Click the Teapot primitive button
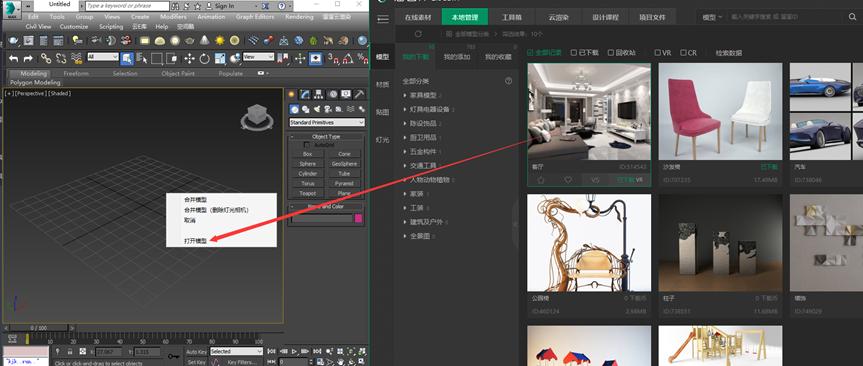 point(307,193)
